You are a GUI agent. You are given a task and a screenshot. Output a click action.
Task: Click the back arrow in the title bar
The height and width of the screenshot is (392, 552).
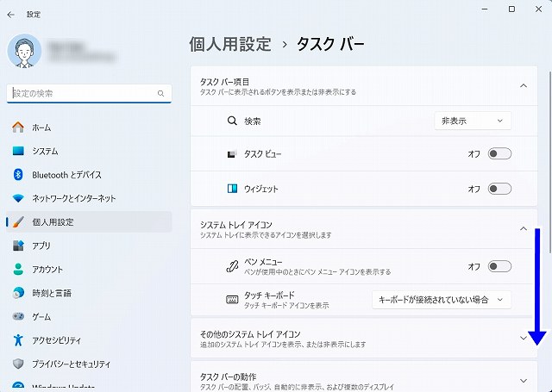tap(11, 14)
